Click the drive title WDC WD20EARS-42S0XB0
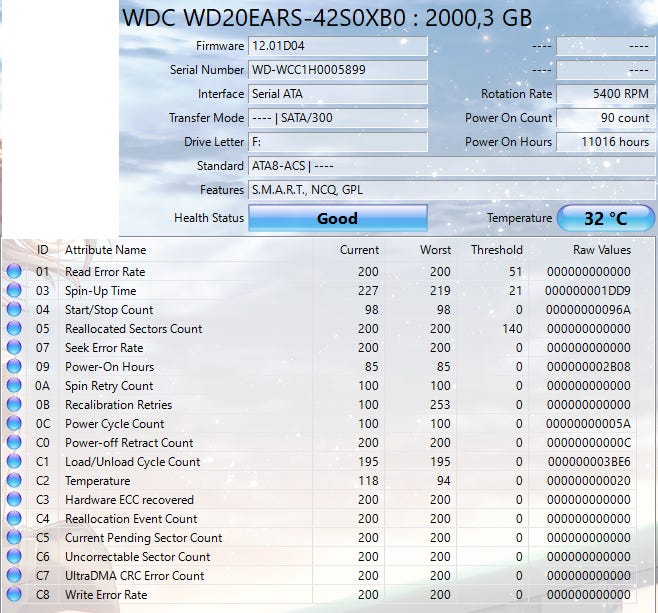 click(x=264, y=18)
